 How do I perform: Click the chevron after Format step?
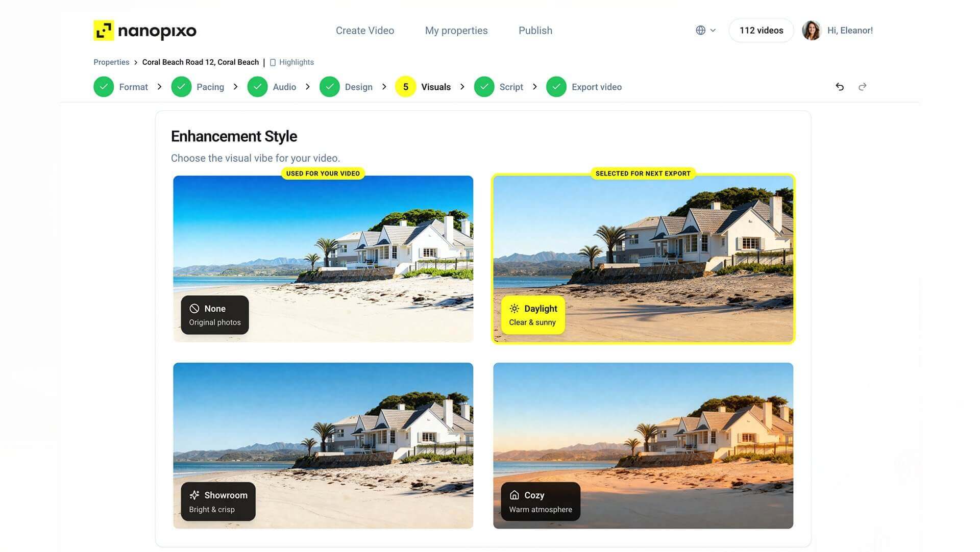[159, 87]
